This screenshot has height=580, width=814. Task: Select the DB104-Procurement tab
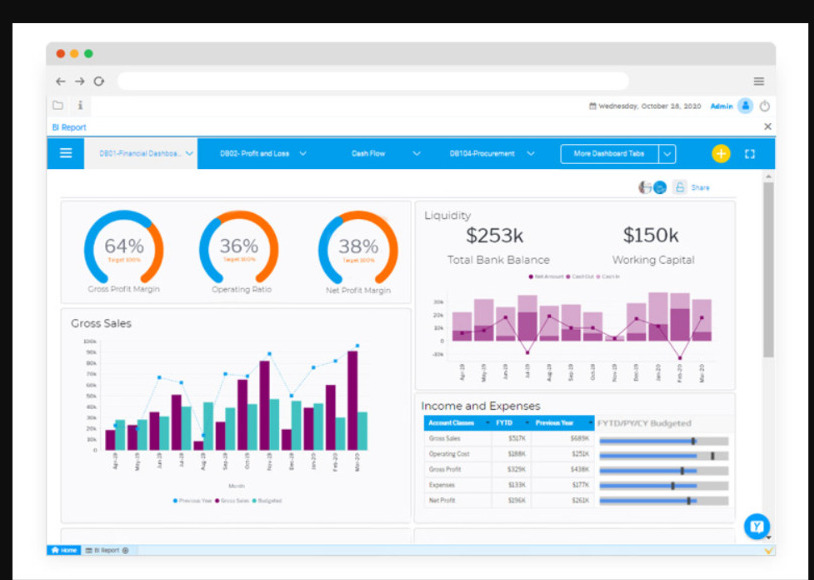[482, 154]
